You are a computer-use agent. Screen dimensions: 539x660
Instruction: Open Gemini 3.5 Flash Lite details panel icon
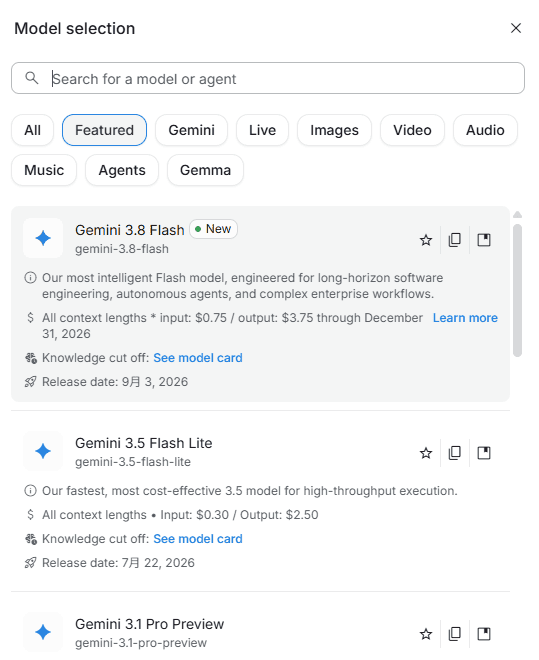point(484,453)
